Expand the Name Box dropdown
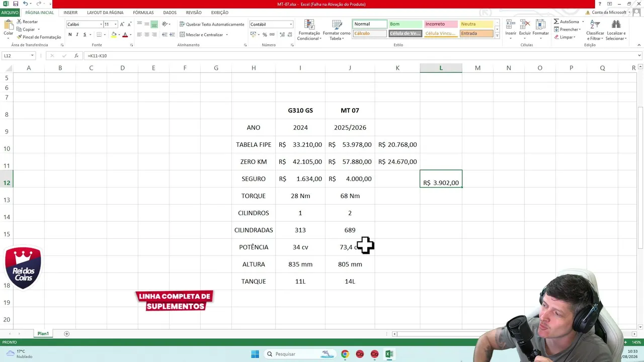 click(x=32, y=56)
